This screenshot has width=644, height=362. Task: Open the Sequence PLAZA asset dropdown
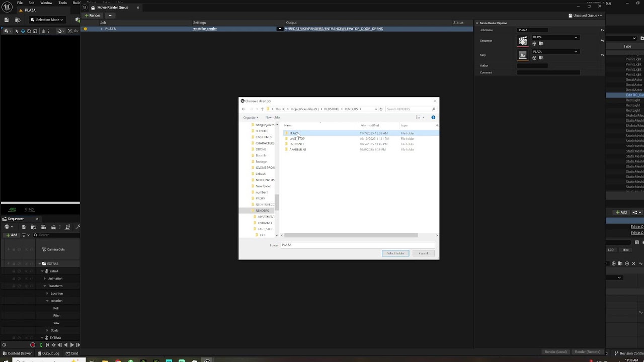555,37
